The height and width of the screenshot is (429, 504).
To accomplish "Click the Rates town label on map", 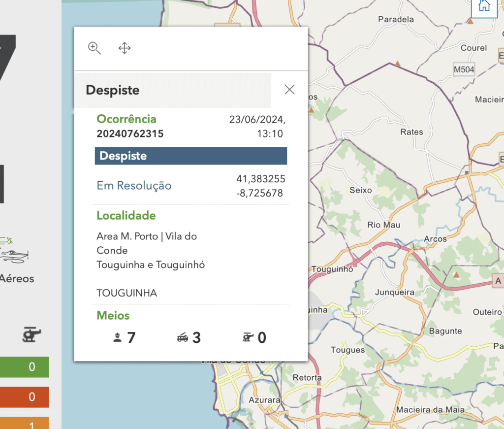I will click(411, 132).
